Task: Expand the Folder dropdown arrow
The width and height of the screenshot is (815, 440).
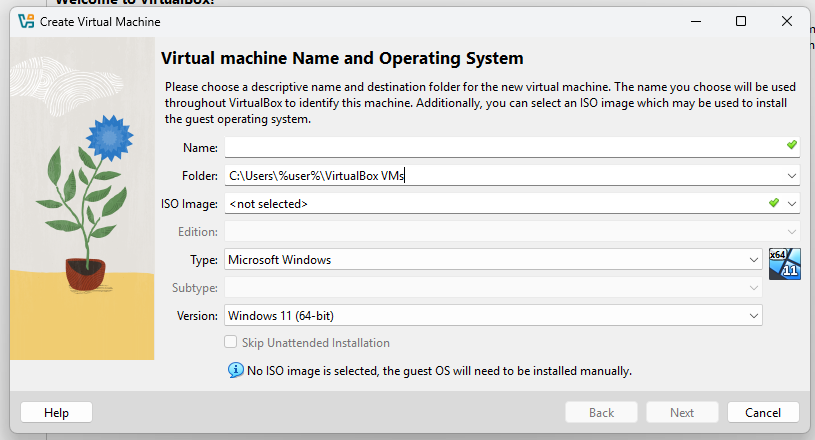Action: tap(792, 176)
